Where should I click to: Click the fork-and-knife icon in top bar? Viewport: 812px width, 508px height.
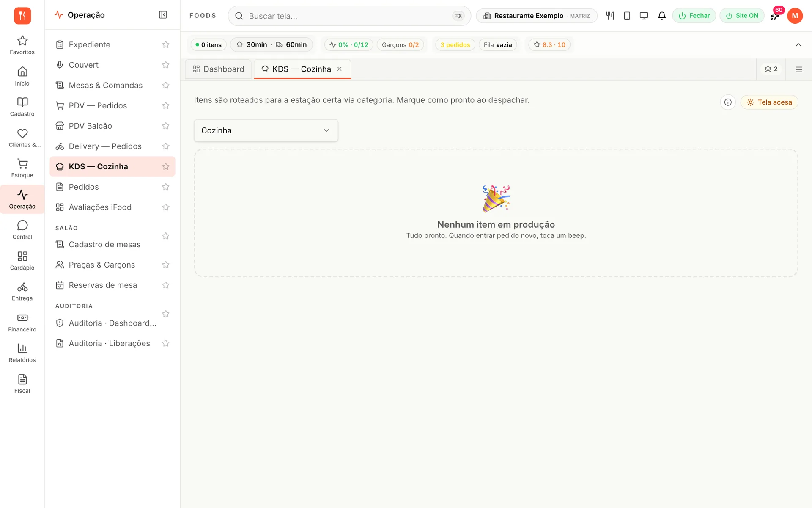pos(610,16)
